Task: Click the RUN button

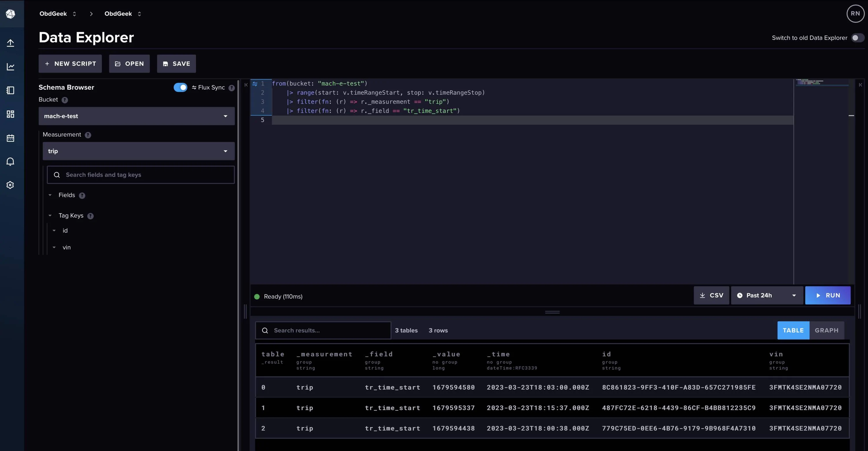Action: pos(827,295)
